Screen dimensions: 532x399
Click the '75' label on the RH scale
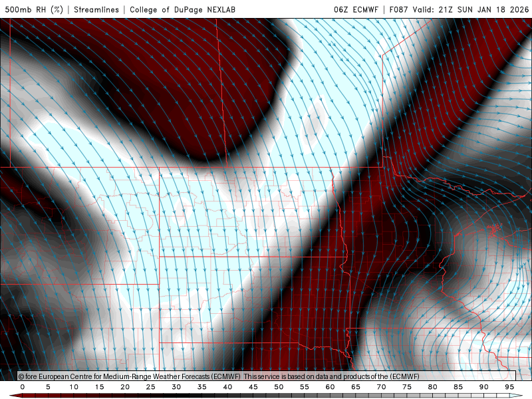(407, 387)
